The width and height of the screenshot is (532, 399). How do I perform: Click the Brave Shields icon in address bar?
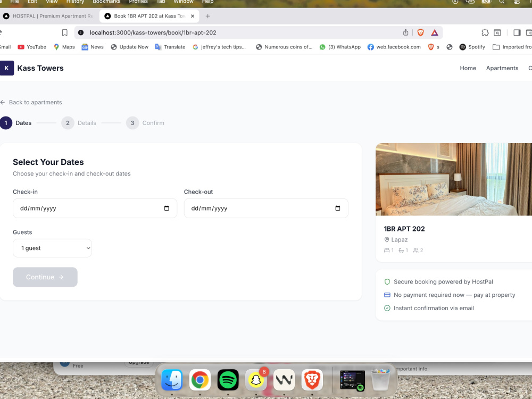[420, 32]
